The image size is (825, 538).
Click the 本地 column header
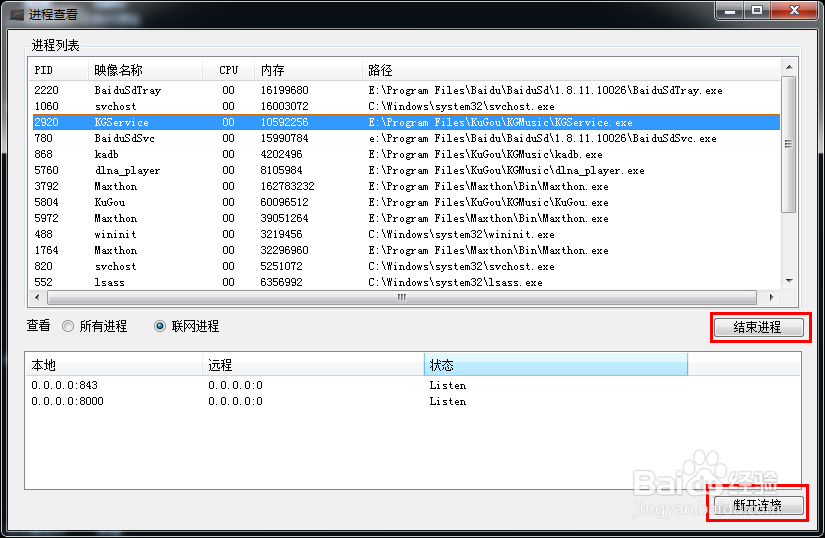pos(114,365)
